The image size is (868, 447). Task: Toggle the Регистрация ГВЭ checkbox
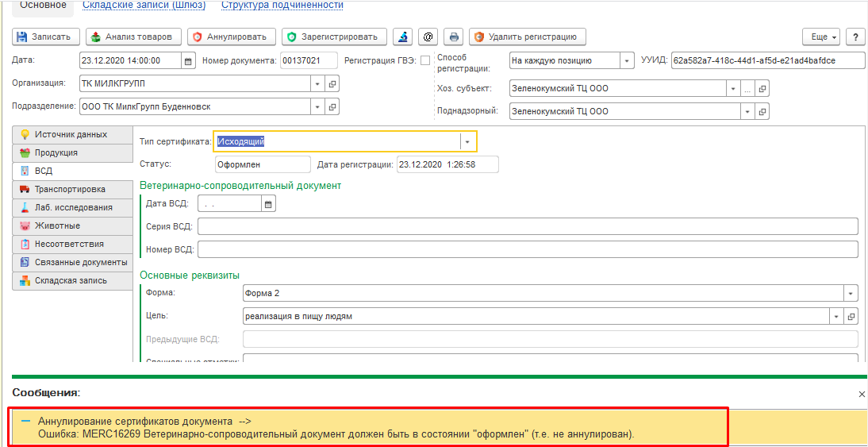(x=425, y=60)
